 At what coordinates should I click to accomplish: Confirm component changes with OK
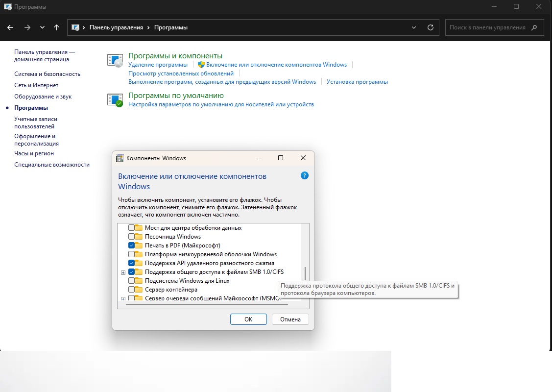click(248, 319)
